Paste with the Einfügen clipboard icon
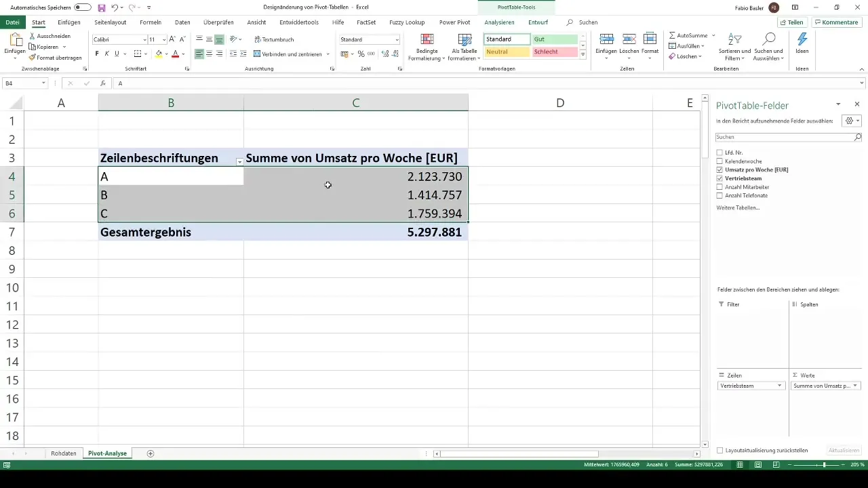This screenshot has width=868, height=488. click(15, 40)
